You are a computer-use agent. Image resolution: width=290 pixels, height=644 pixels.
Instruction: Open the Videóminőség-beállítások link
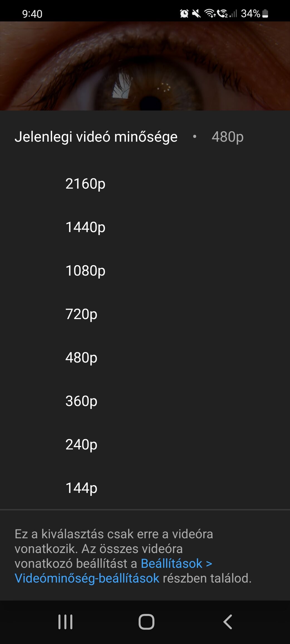87,578
